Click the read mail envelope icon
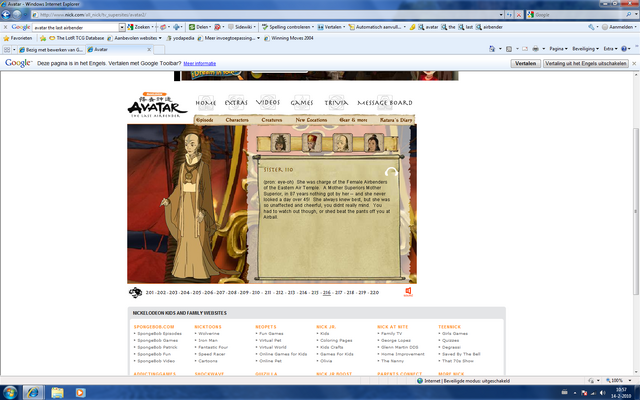The image size is (640, 400). 525,49
